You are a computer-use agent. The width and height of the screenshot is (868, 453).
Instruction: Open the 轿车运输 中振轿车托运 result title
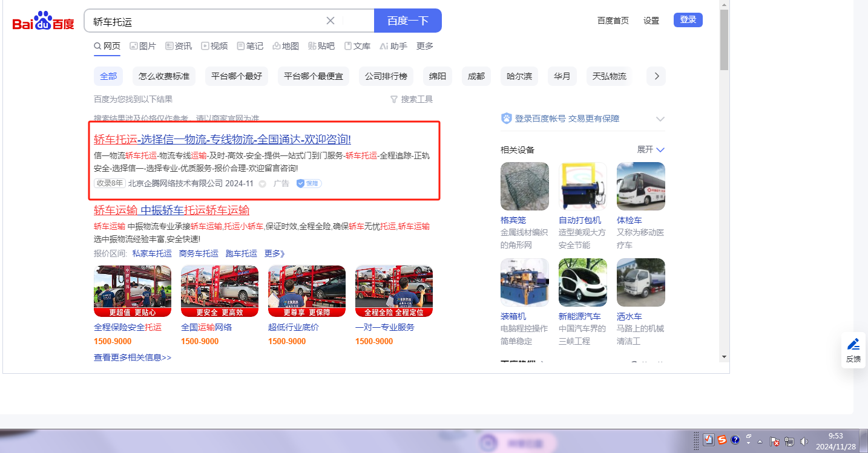(171, 210)
